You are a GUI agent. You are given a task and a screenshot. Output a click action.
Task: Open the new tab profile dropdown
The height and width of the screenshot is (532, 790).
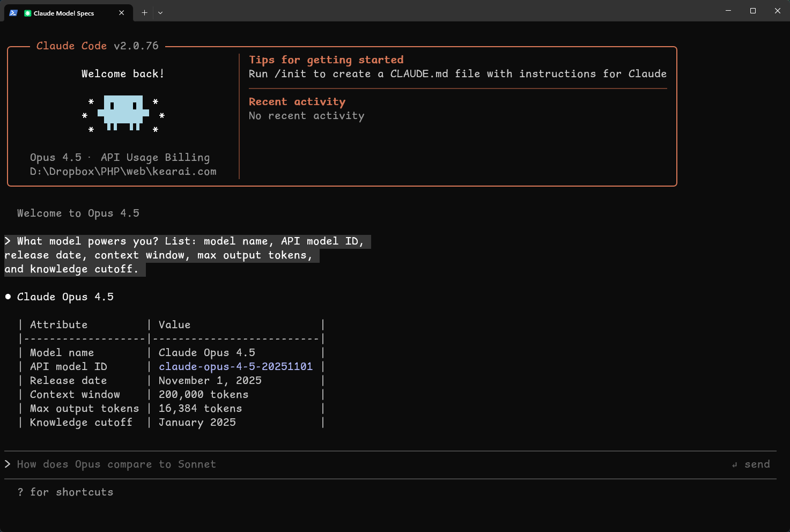tap(160, 13)
